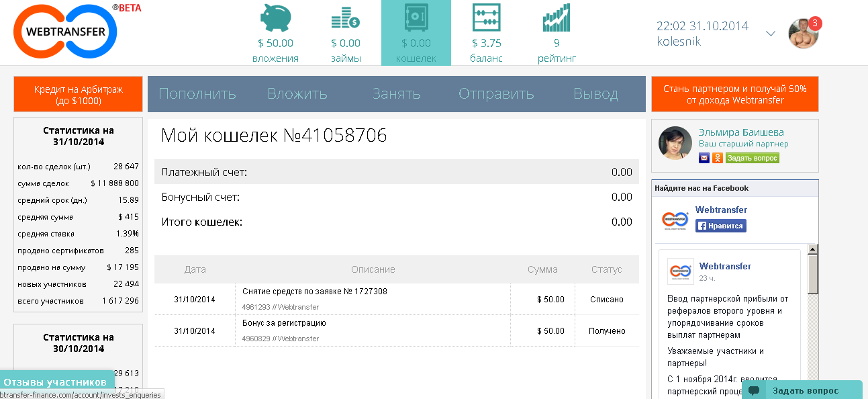Switch to the Вложить tab
Image resolution: width=868 pixels, height=399 pixels.
tap(297, 94)
